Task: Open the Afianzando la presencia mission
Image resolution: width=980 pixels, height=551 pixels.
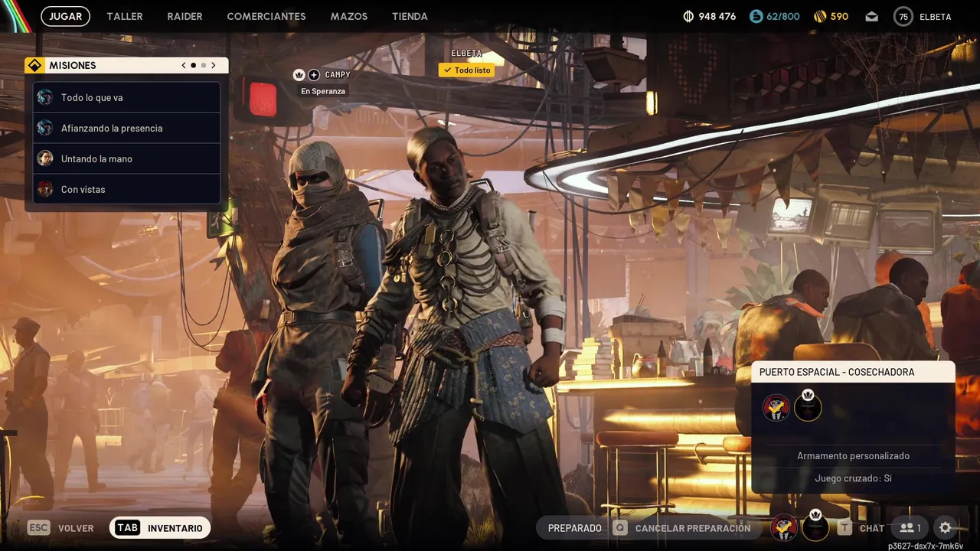Action: pos(127,128)
